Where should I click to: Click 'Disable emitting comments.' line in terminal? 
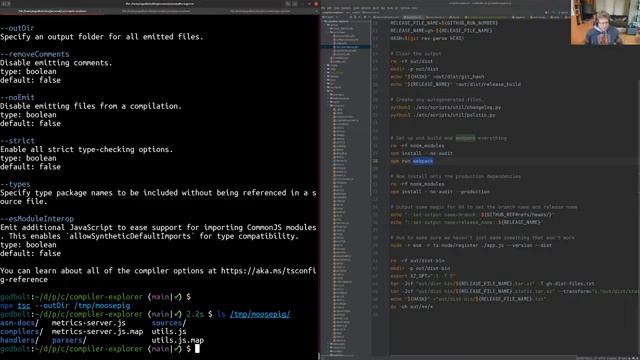[56, 63]
